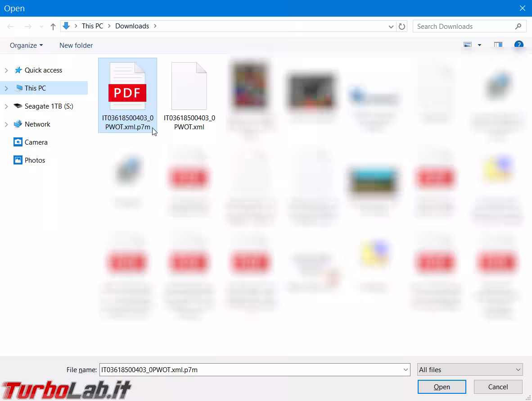
Task: Open the File name history dropdown
Action: coord(406,370)
